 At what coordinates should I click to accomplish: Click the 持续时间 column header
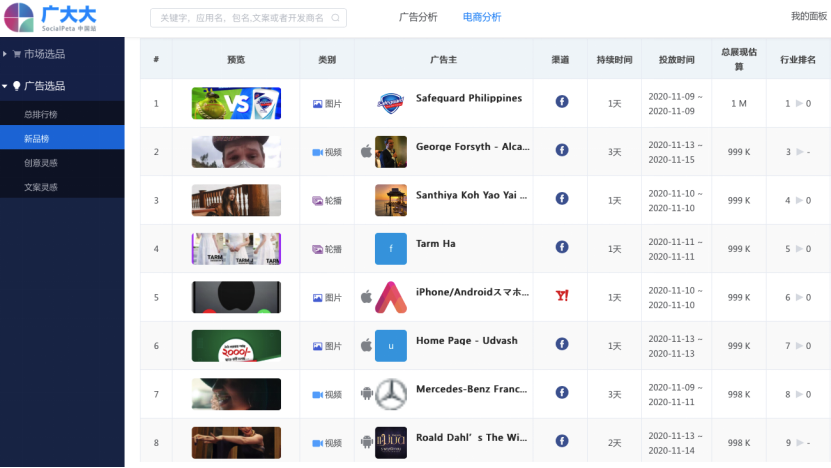(x=614, y=59)
